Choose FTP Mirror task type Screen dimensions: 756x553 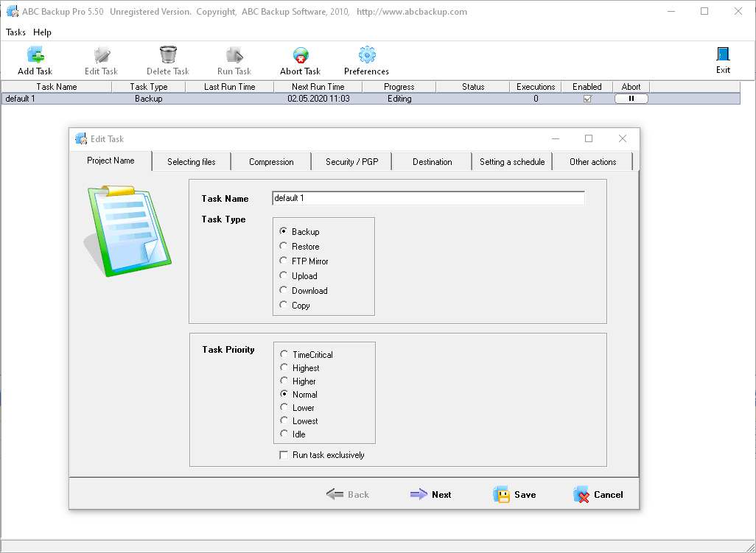click(284, 261)
